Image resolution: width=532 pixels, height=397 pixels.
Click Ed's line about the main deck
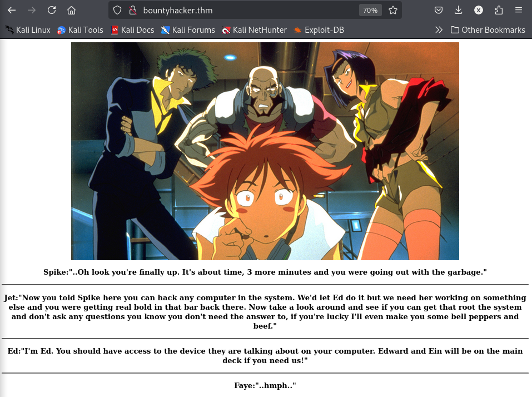click(x=265, y=356)
